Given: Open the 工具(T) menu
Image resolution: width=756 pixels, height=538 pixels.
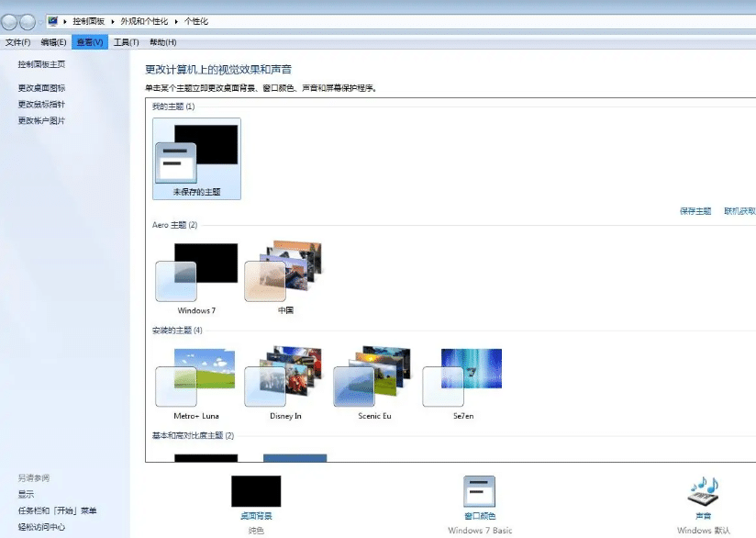Looking at the screenshot, I should [128, 41].
